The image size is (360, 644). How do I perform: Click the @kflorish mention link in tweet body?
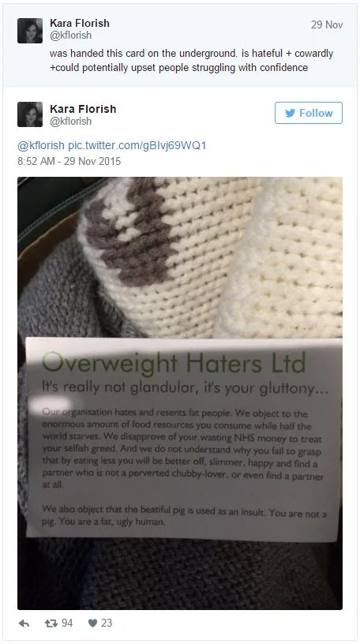click(x=41, y=145)
